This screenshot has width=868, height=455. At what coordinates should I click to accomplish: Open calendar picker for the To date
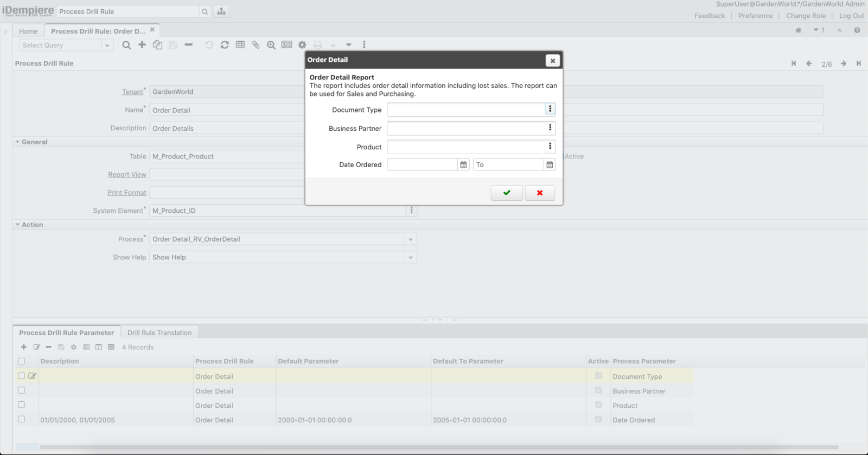coord(550,165)
